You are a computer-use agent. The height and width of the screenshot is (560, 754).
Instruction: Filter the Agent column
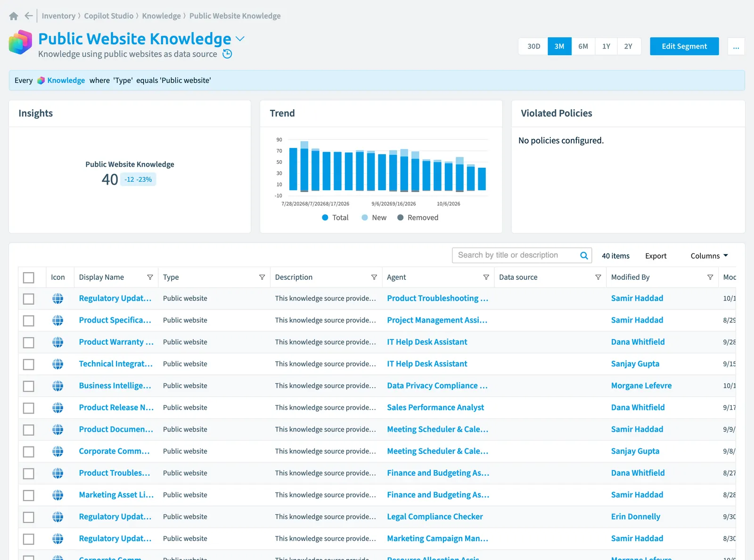click(486, 277)
